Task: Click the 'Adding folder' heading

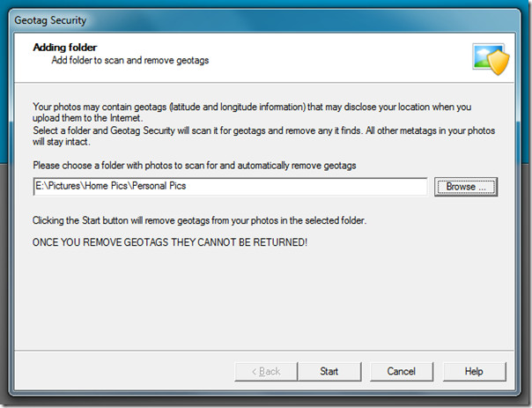Action: pos(65,48)
